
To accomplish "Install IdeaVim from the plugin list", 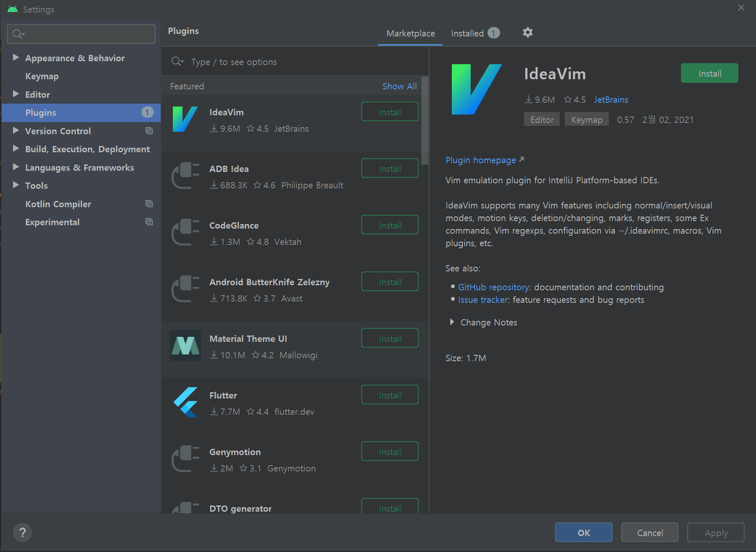I will 390,112.
